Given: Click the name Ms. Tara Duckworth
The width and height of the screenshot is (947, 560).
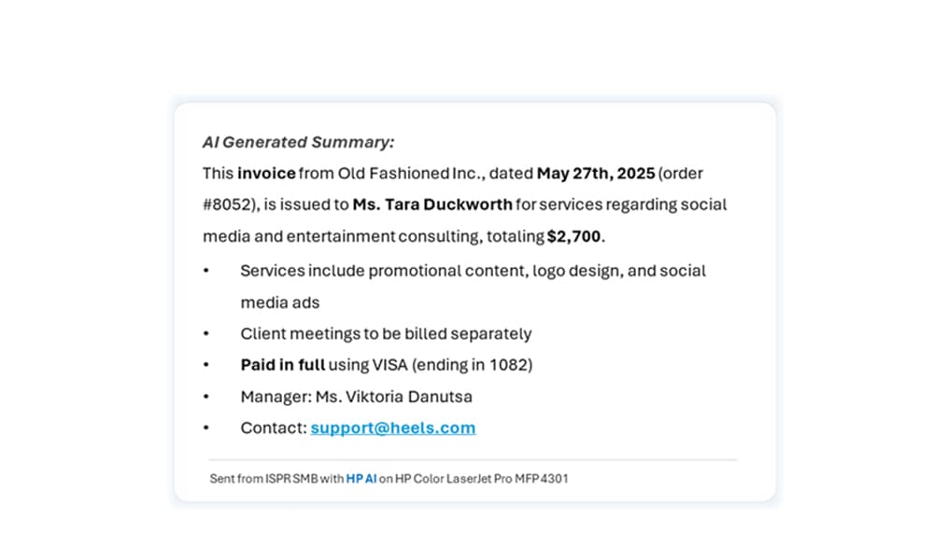Looking at the screenshot, I should (x=432, y=204).
